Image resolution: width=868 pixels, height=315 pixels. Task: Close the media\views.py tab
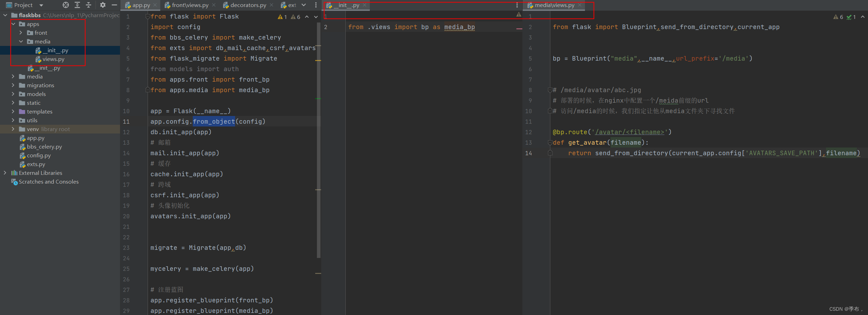click(580, 5)
